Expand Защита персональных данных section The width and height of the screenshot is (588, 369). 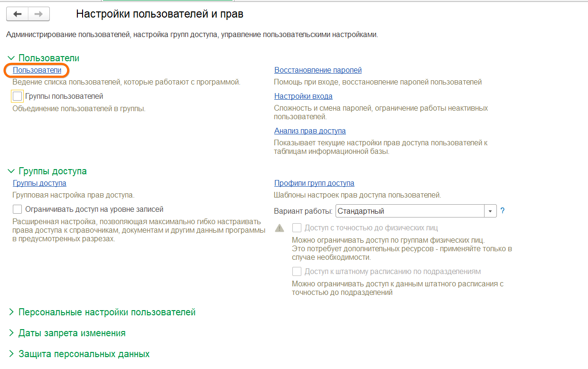click(11, 354)
